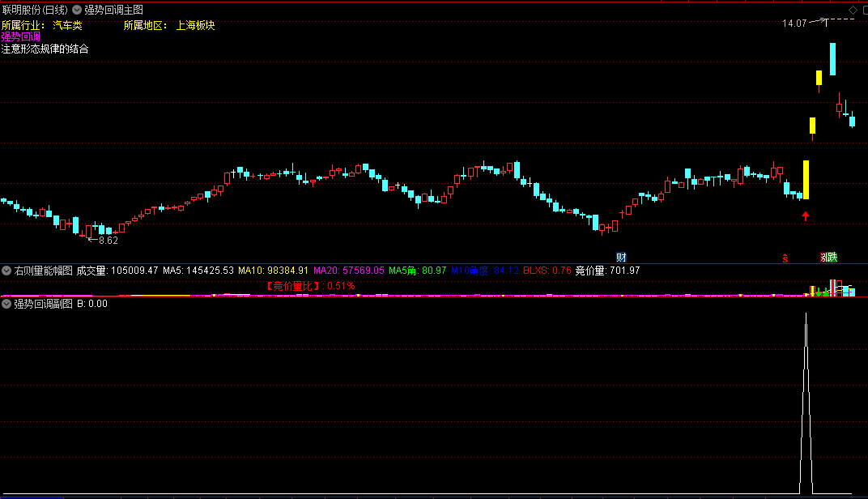
Task: Click the blue 财 financial event marker
Action: click(x=621, y=258)
